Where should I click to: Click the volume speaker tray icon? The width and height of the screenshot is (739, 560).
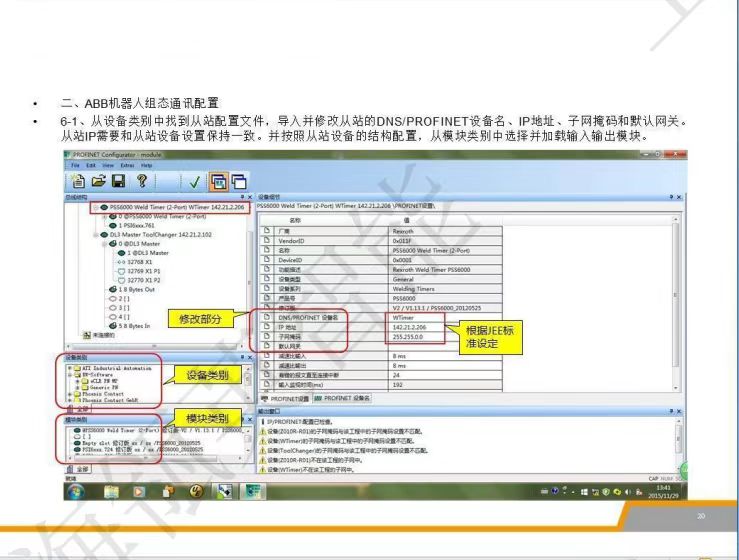click(628, 492)
